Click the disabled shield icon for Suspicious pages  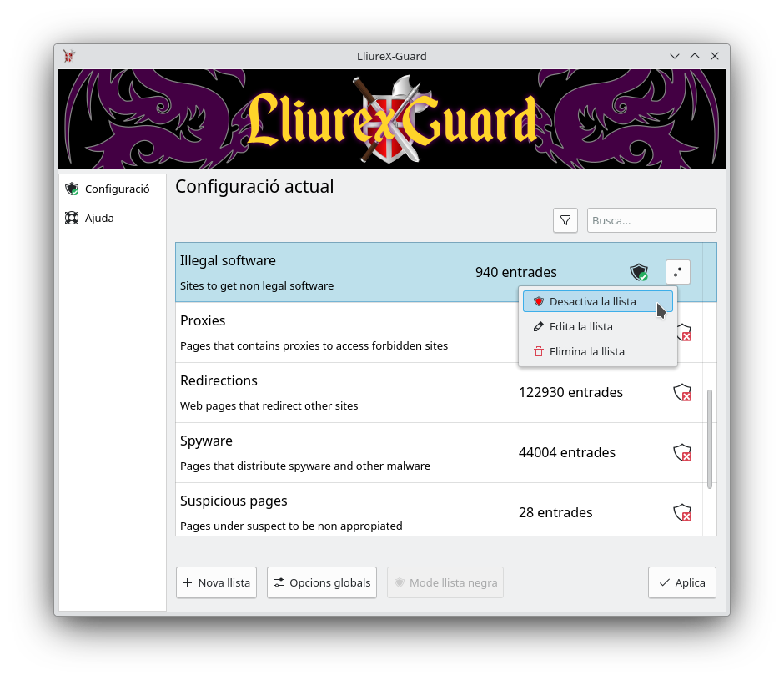(682, 512)
